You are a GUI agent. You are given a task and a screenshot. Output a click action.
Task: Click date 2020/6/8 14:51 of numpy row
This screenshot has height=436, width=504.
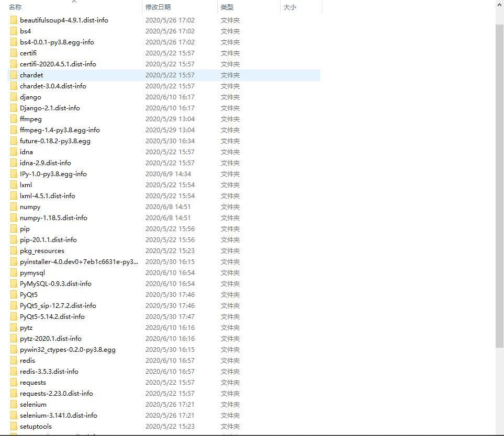point(168,207)
